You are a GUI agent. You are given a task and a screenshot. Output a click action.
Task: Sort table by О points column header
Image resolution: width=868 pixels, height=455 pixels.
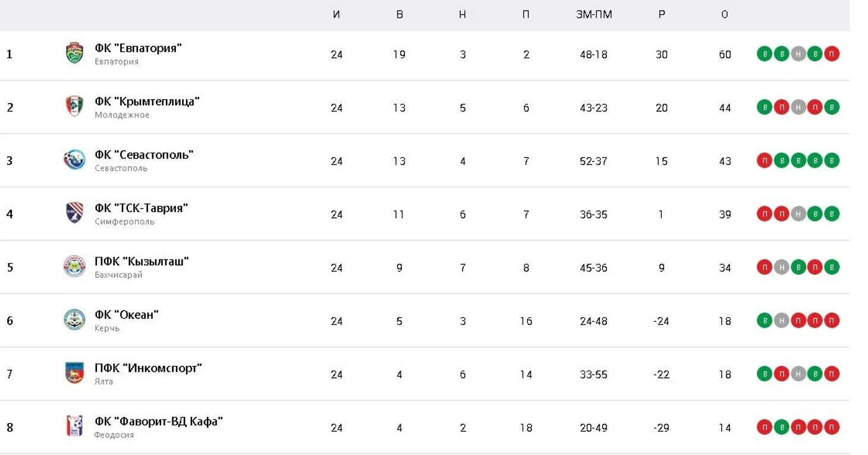click(724, 15)
